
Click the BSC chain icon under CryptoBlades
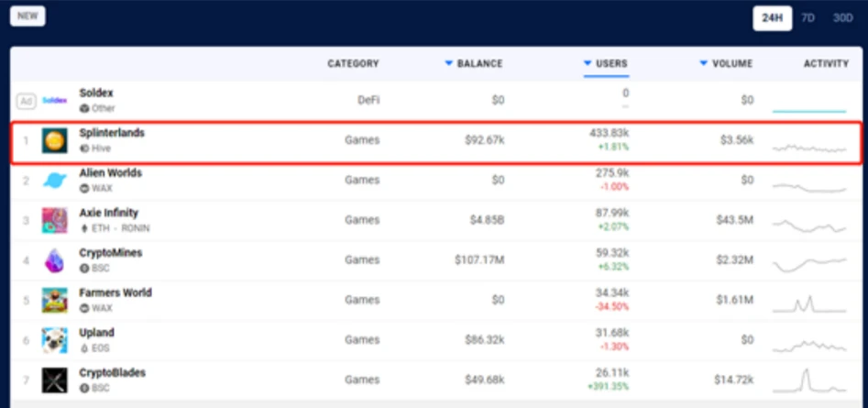pos(84,388)
